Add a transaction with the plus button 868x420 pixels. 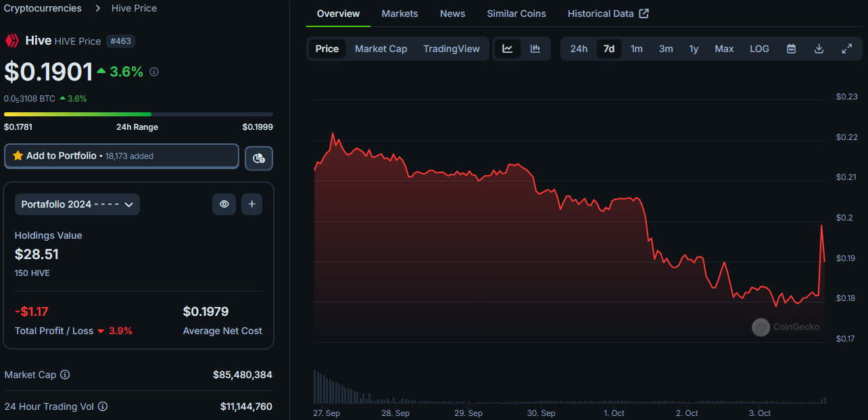[251, 204]
